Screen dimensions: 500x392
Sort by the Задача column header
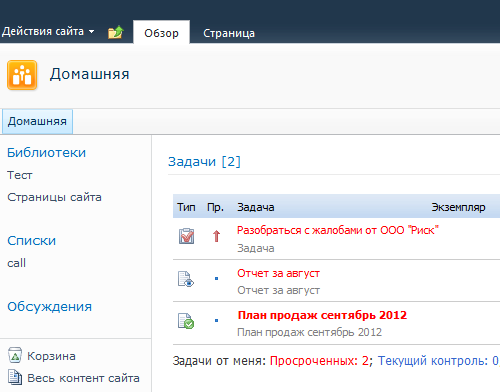click(x=255, y=207)
